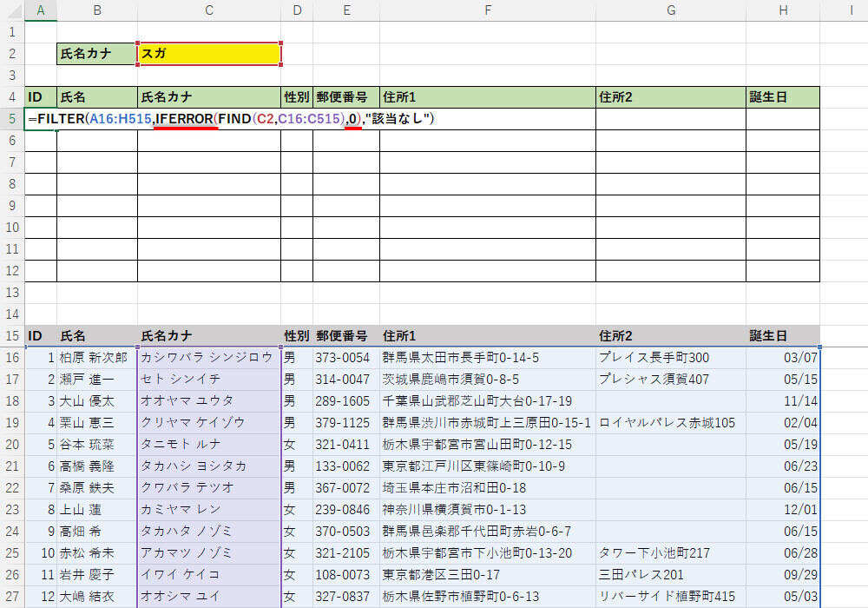Select the cell with name 岩井 慶子
The image size is (868, 608).
pos(97,575)
